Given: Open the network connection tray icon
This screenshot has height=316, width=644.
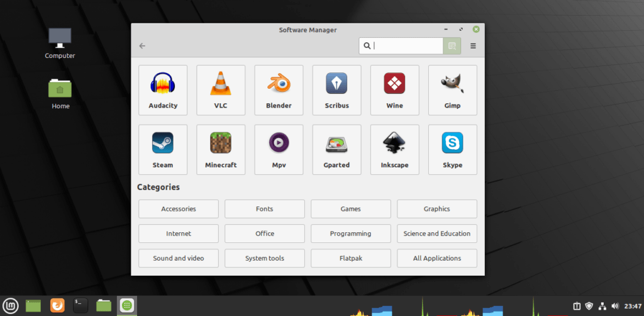Looking at the screenshot, I should (x=602, y=306).
